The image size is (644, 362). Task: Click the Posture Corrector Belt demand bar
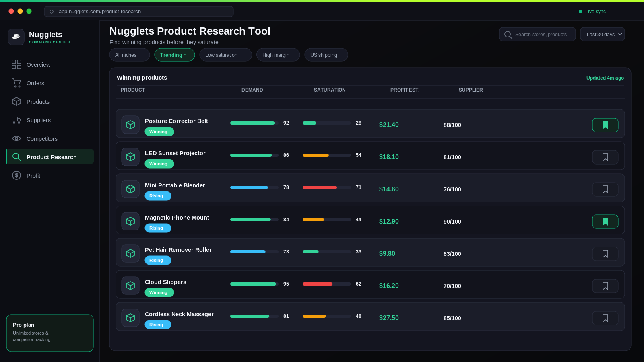[254, 123]
